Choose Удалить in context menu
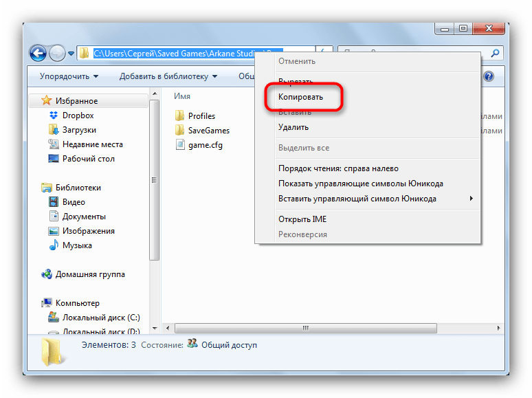This screenshot has height=398, width=532. pyautogui.click(x=293, y=127)
